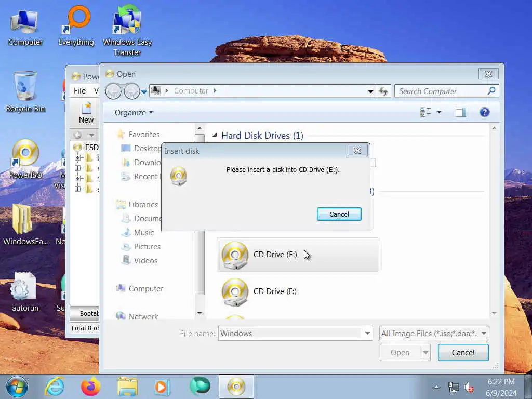The width and height of the screenshot is (532, 399).
Task: Click navigation pane scroll down arrow
Action: click(x=199, y=313)
